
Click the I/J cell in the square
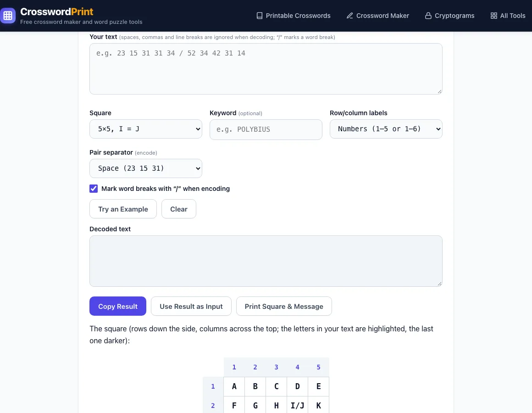pyautogui.click(x=297, y=405)
